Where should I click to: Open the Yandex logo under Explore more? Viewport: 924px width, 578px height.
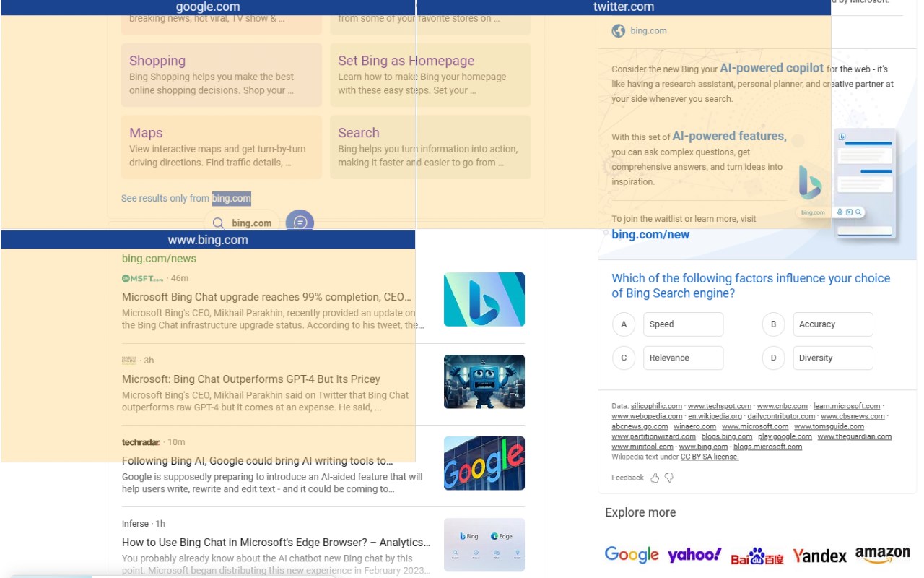(819, 556)
